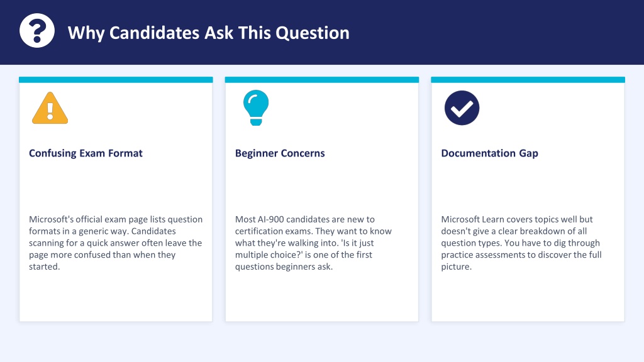Screen dimensions: 644x362
Task: Click the navy checkmark circle icon
Action: (462, 108)
